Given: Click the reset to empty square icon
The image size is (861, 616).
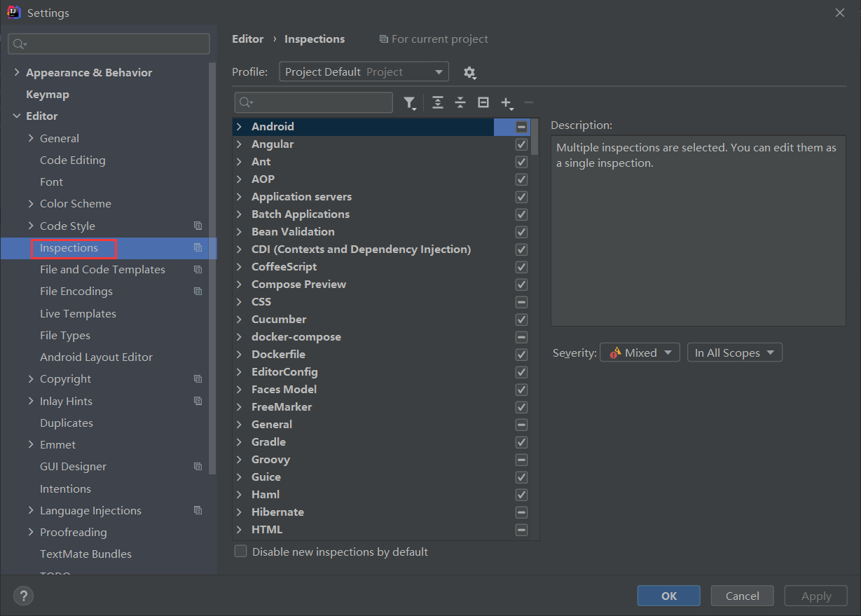Looking at the screenshot, I should 483,102.
